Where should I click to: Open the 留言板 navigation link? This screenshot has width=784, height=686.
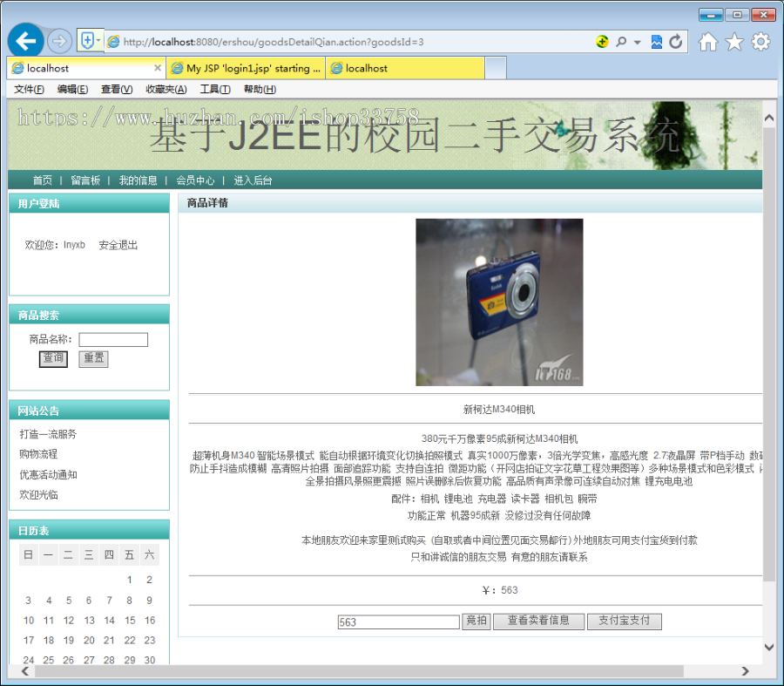[85, 180]
